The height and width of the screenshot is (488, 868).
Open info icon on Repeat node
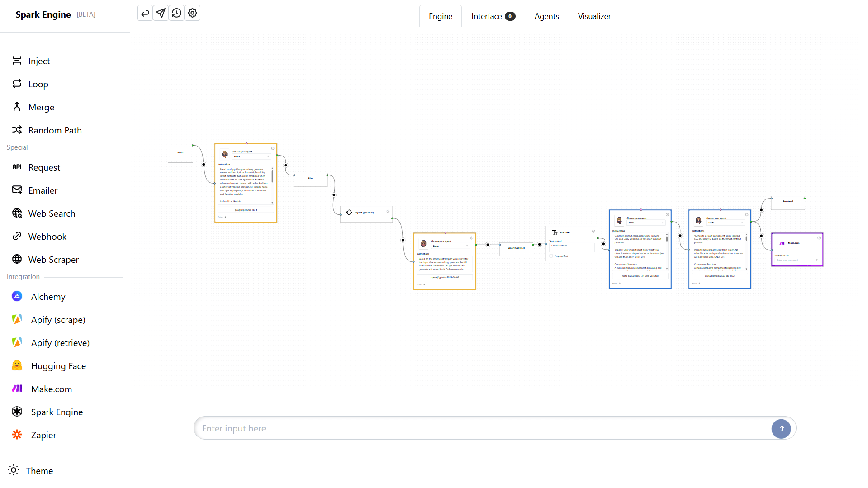pyautogui.click(x=388, y=211)
